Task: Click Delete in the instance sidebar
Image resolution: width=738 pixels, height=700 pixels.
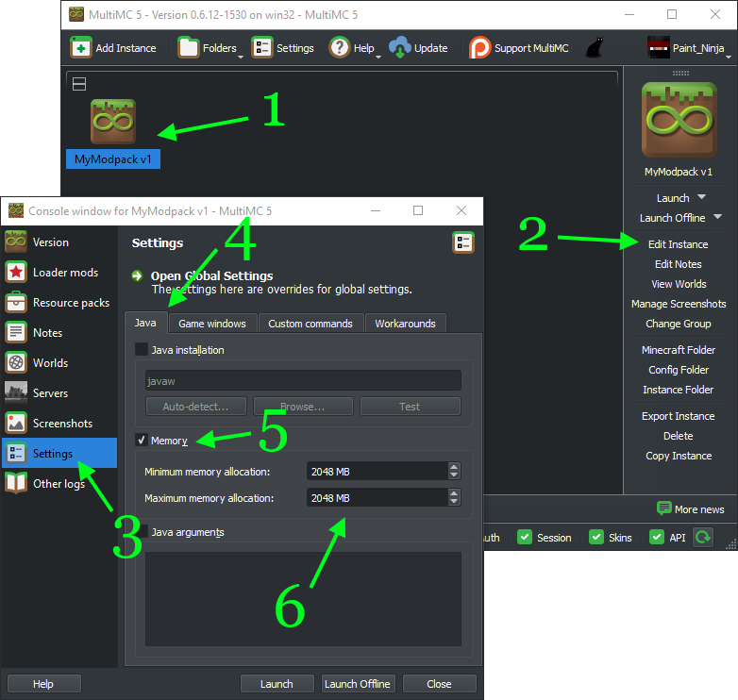Action: [x=679, y=436]
